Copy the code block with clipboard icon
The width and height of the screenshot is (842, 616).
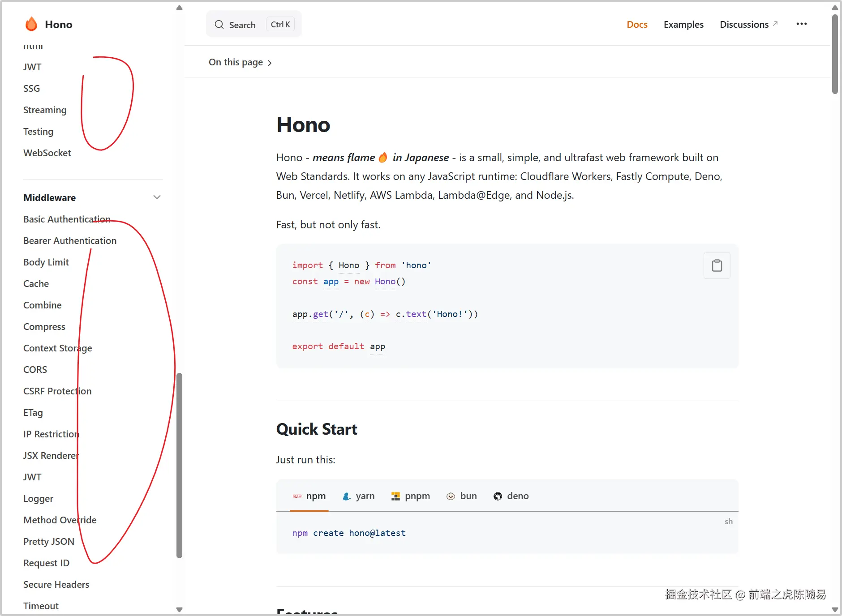717,265
